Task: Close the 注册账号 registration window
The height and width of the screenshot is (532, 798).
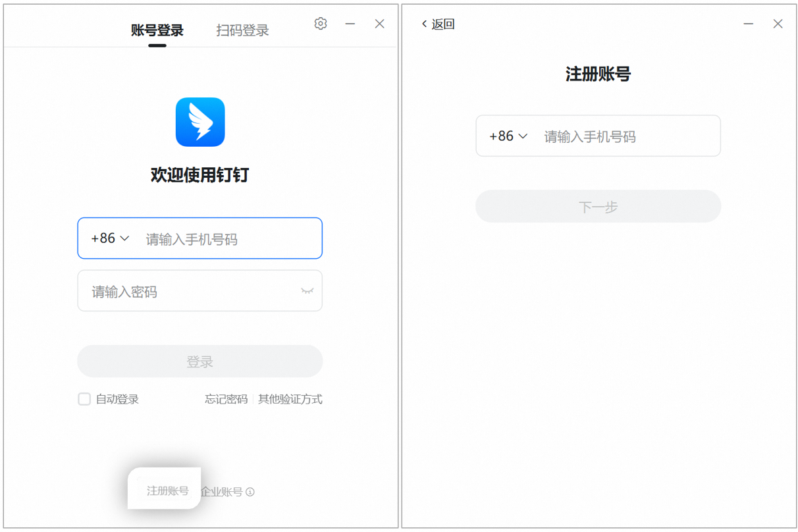Action: tap(778, 24)
